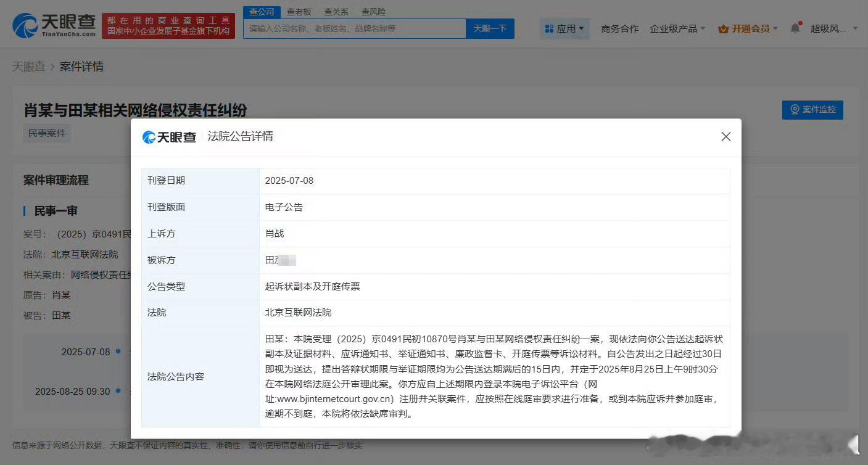Select the 查风险 tab
The width and height of the screenshot is (868, 465).
(374, 12)
